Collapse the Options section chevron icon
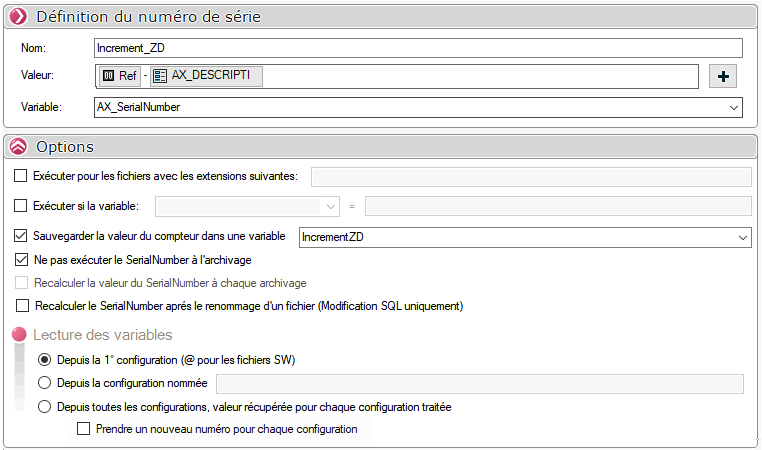This screenshot has height=450, width=762. (18, 146)
